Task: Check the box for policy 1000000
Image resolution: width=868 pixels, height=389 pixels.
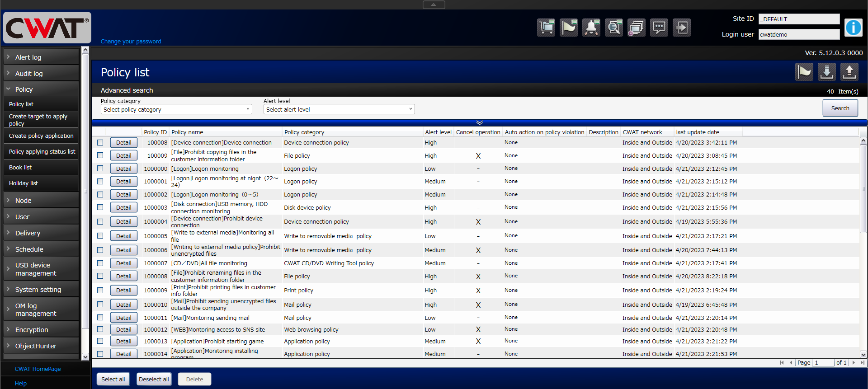Action: point(100,169)
